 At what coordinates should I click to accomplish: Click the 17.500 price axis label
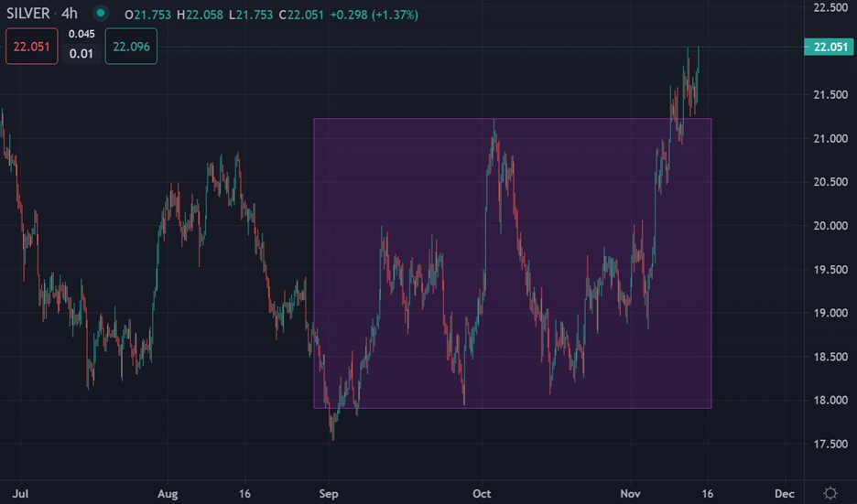[830, 444]
